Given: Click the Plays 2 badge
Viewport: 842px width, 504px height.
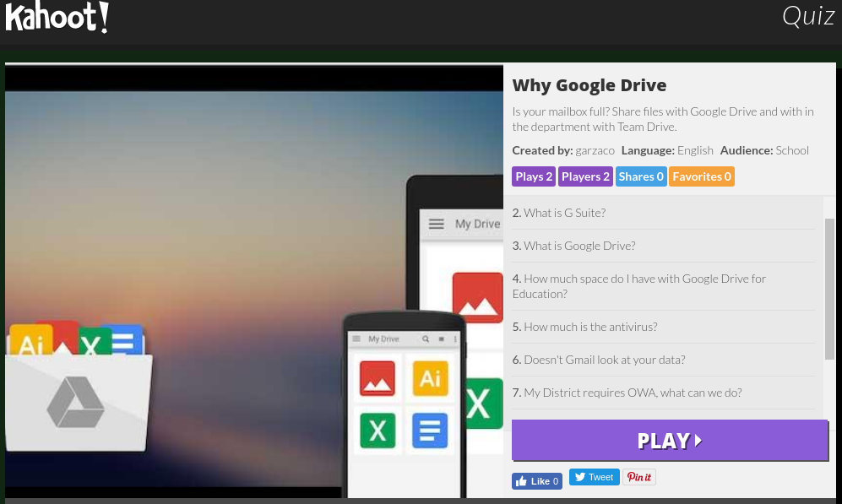Looking at the screenshot, I should point(533,176).
